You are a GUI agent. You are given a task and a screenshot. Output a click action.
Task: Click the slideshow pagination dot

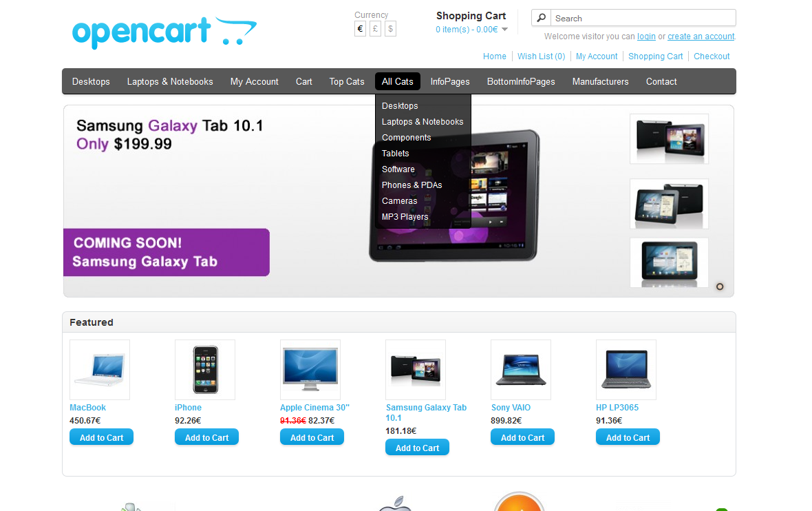(719, 286)
